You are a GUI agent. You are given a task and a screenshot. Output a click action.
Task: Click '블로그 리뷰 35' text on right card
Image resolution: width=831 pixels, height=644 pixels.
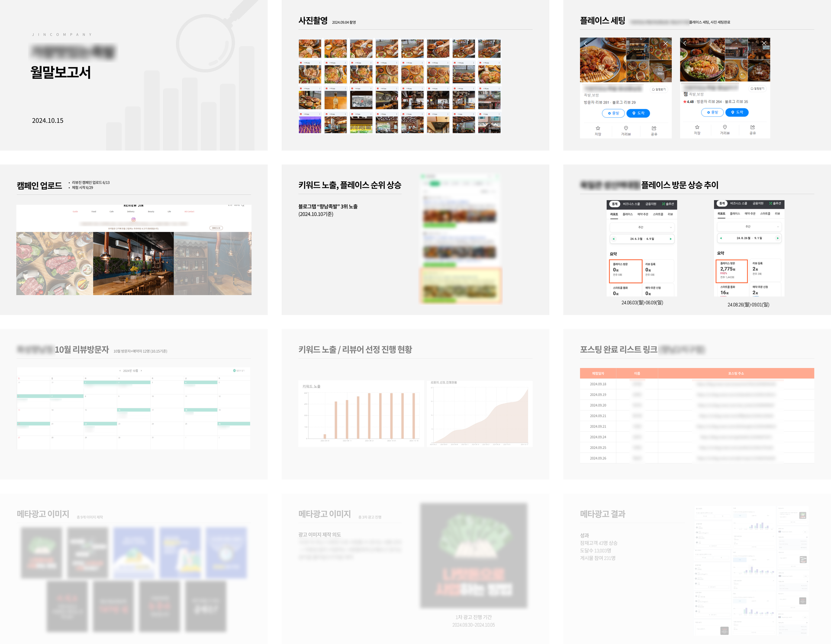click(x=736, y=102)
